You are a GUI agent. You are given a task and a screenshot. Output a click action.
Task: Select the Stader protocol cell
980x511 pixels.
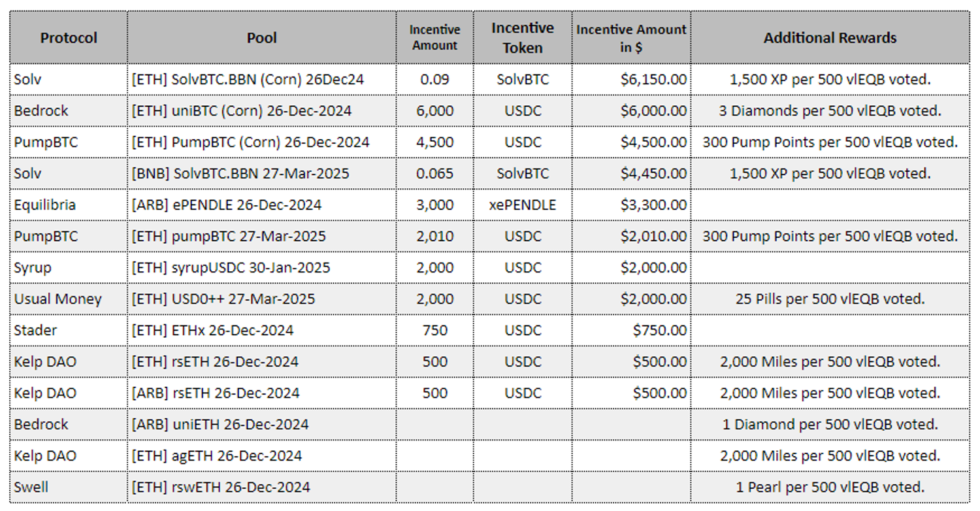pos(35,330)
